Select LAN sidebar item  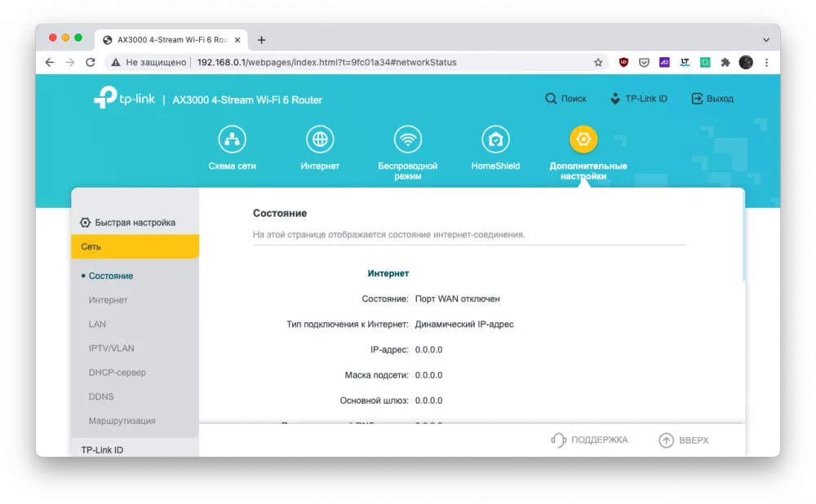pyautogui.click(x=97, y=324)
